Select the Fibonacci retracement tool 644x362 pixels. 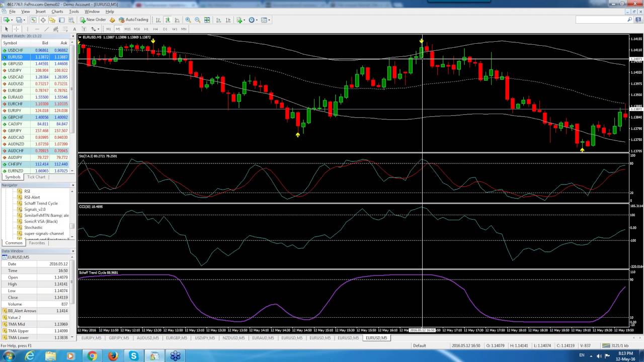pos(65,29)
